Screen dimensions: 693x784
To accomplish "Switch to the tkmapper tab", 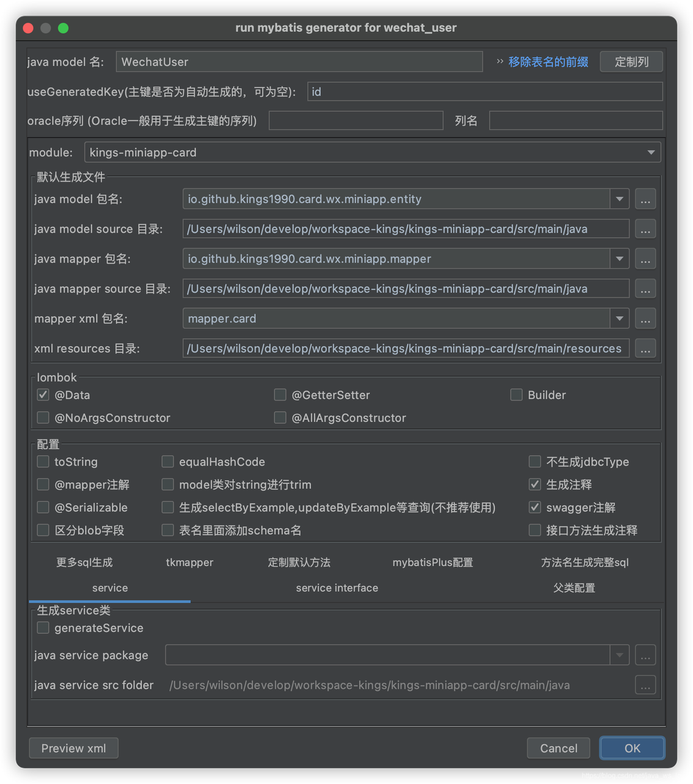I will click(189, 562).
